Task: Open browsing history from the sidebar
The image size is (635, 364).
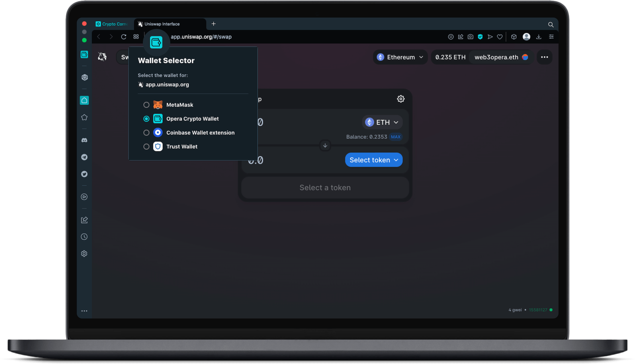Action: click(x=84, y=236)
